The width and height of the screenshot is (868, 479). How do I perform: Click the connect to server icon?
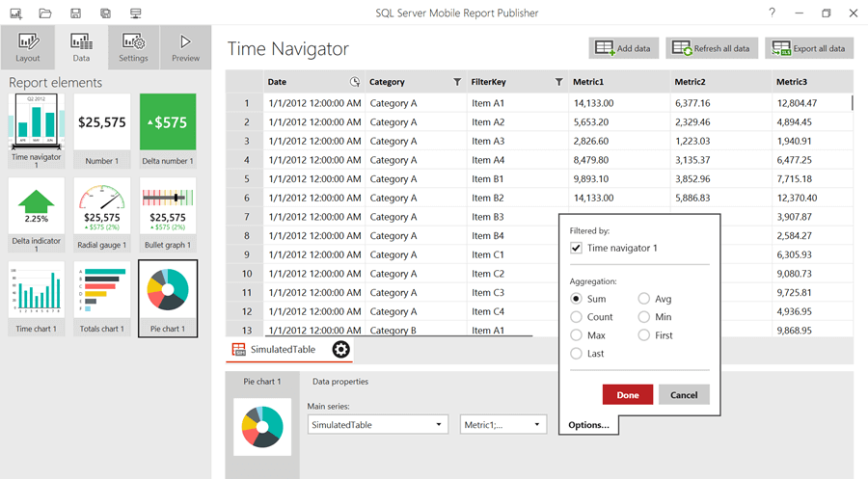tap(136, 13)
